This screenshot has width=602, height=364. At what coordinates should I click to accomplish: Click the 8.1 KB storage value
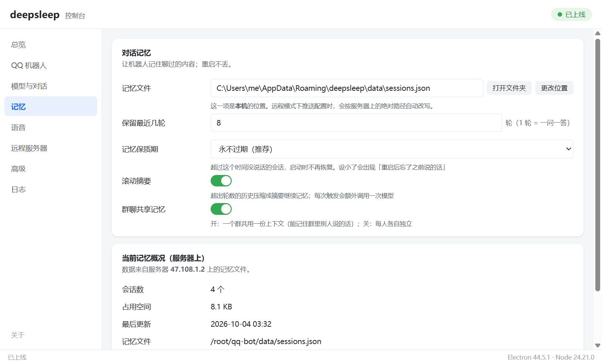click(x=221, y=307)
